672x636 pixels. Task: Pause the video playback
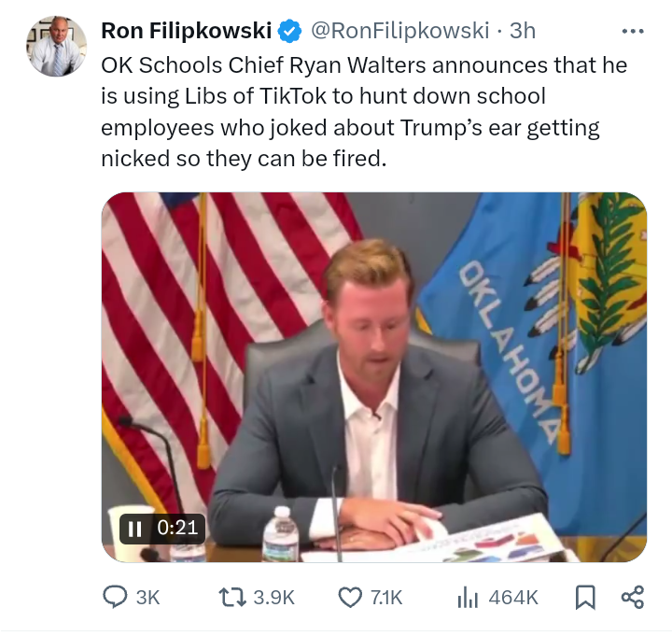tap(135, 528)
